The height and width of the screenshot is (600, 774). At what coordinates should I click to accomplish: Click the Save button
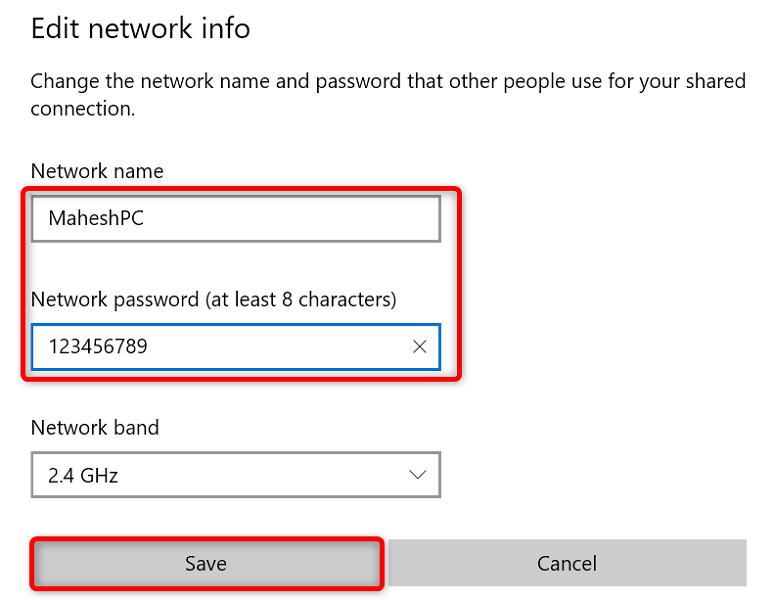tap(206, 564)
